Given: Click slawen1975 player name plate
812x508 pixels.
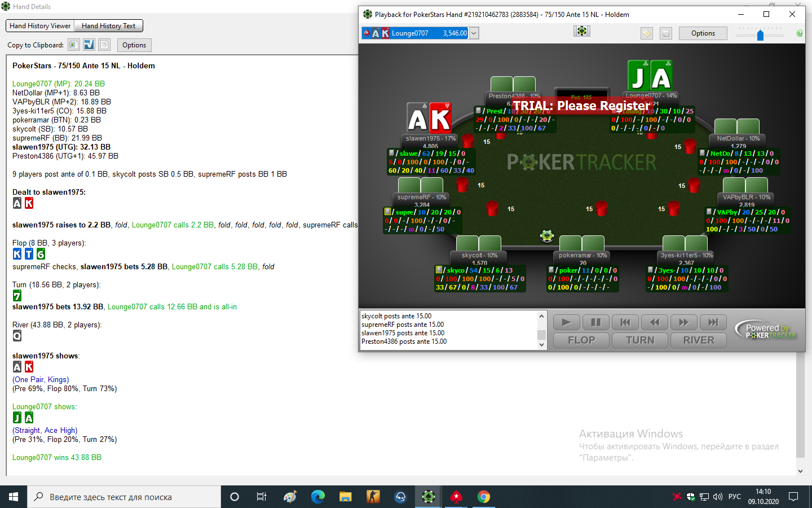Looking at the screenshot, I should (431, 138).
